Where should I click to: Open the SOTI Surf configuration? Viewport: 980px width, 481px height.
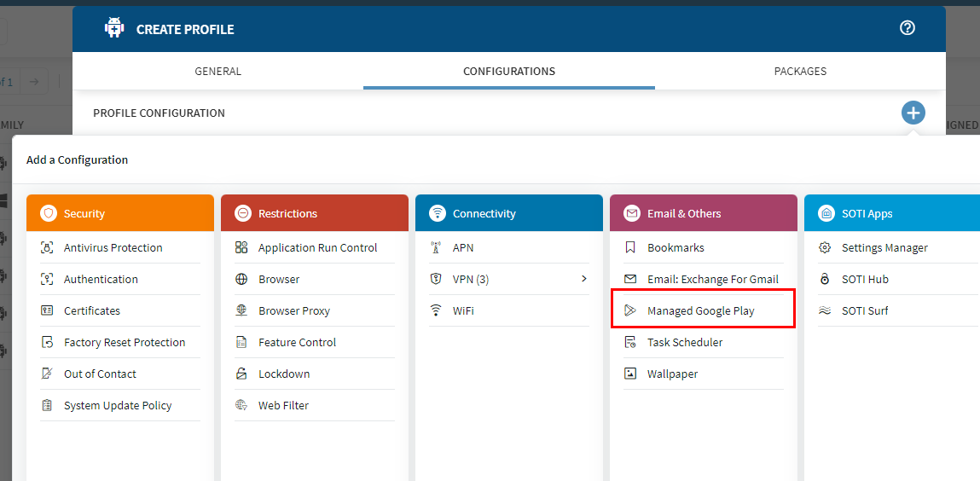(x=864, y=310)
